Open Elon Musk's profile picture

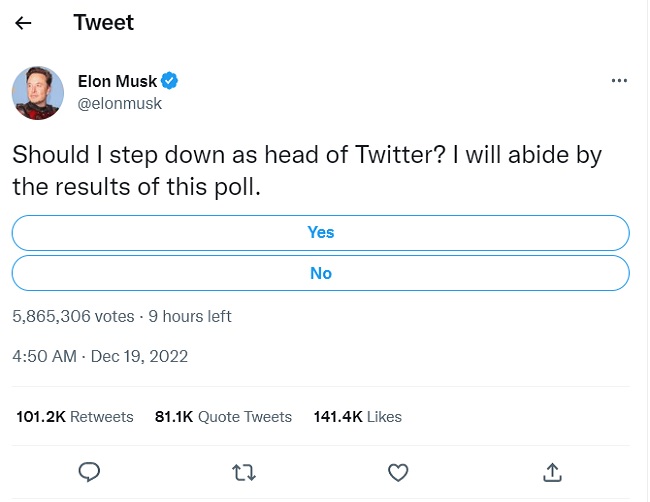click(38, 93)
